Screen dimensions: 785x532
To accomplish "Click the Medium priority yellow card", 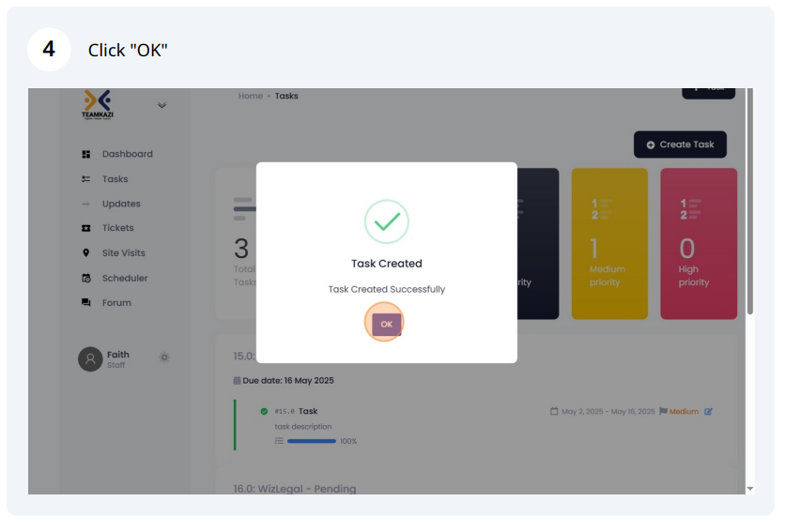I will point(608,244).
